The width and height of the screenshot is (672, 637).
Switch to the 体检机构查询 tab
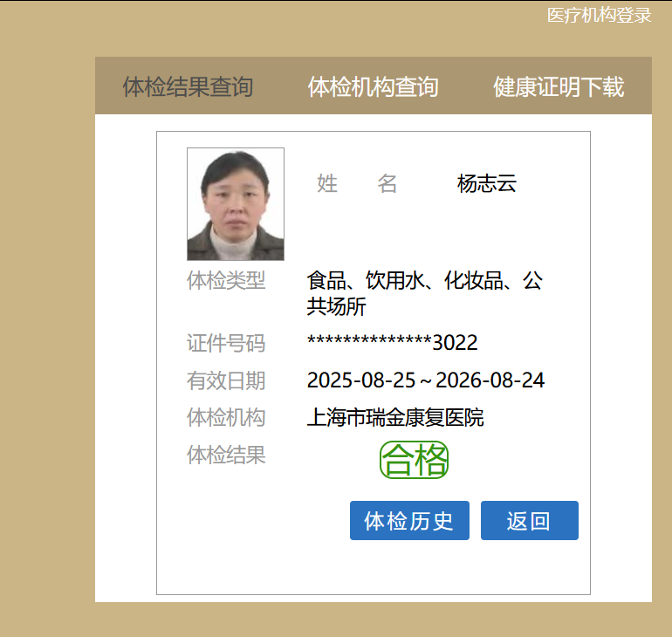point(373,87)
